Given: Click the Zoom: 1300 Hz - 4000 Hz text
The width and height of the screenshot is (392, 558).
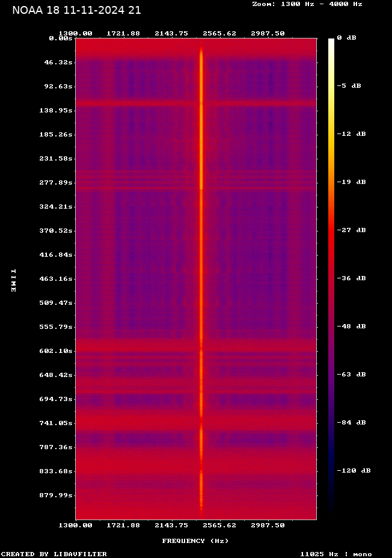Looking at the screenshot, I should (x=307, y=4).
